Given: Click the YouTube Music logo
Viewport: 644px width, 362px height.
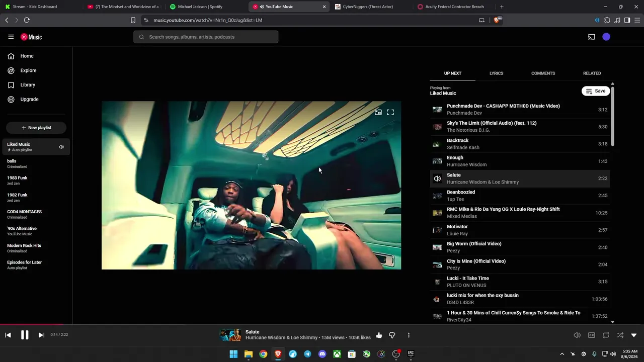Looking at the screenshot, I should click(31, 37).
